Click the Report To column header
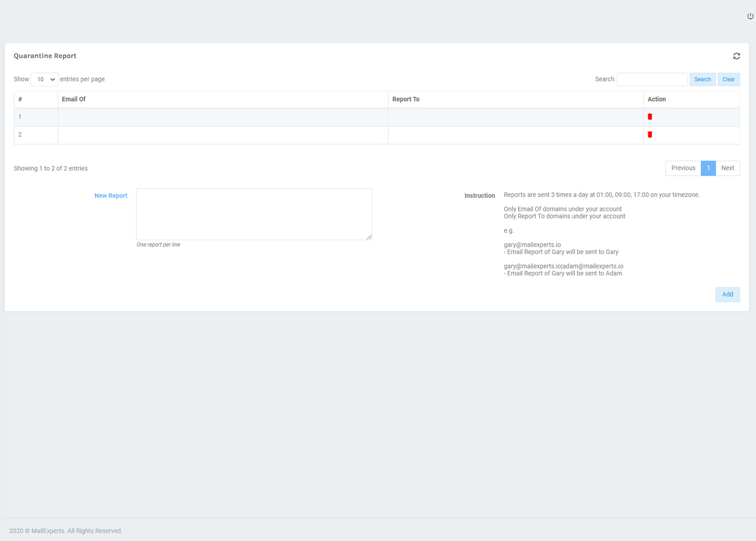The image size is (756, 541). 406,99
